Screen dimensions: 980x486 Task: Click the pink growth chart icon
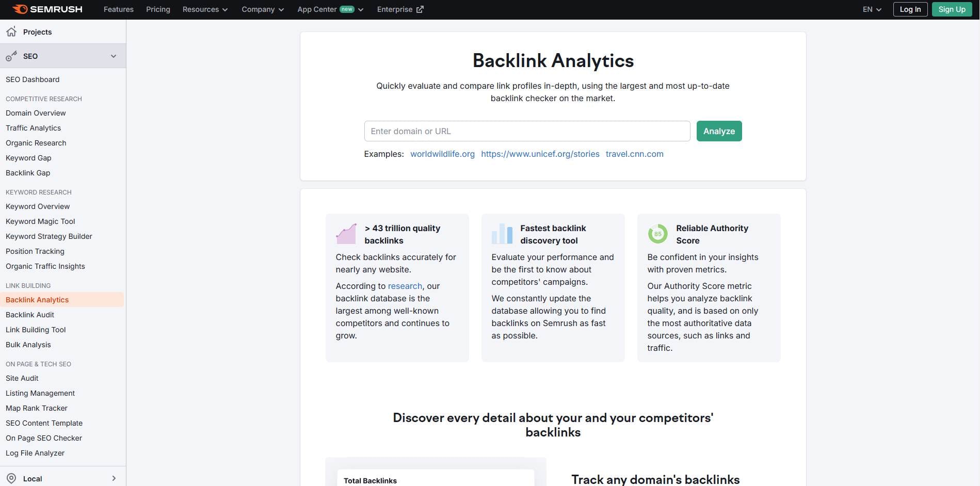pos(346,234)
